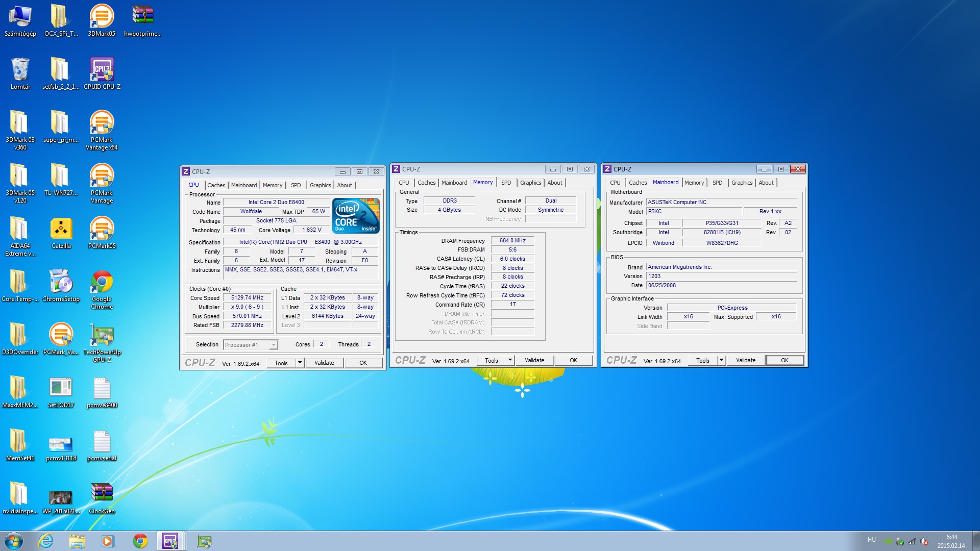Open About tab in right CPU-Z window
980x551 pixels.
coord(766,183)
